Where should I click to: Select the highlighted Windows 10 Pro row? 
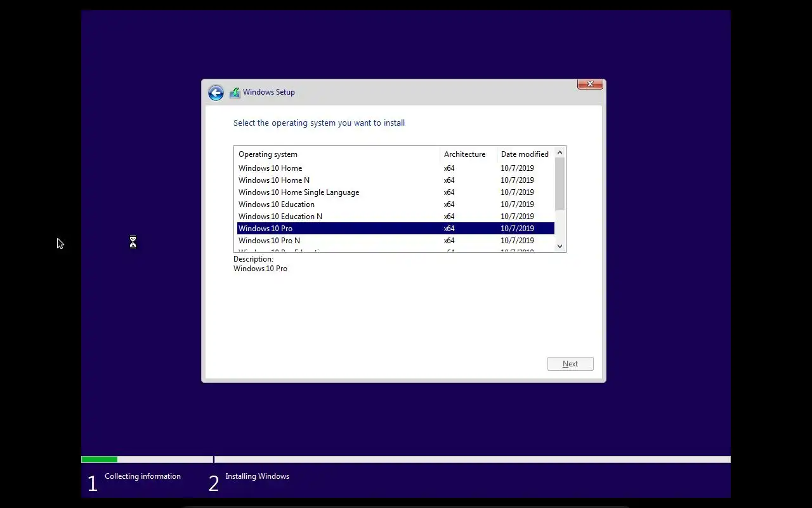tap(395, 229)
